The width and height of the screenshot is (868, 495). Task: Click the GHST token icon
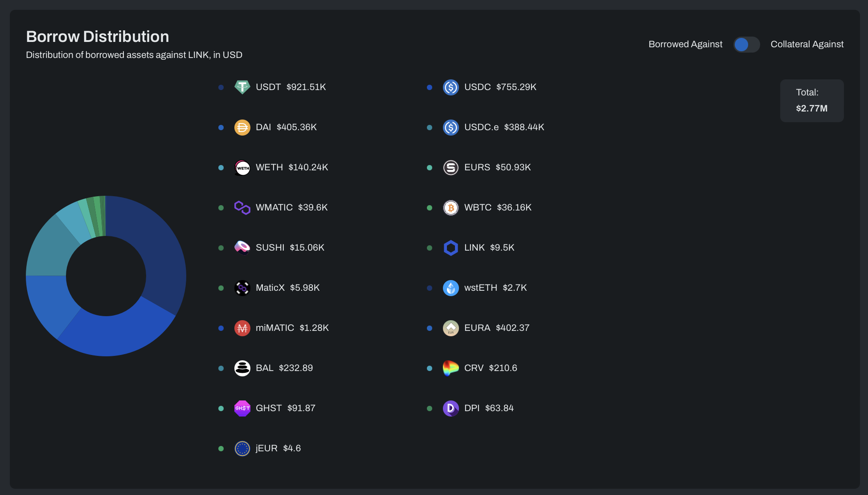(242, 408)
